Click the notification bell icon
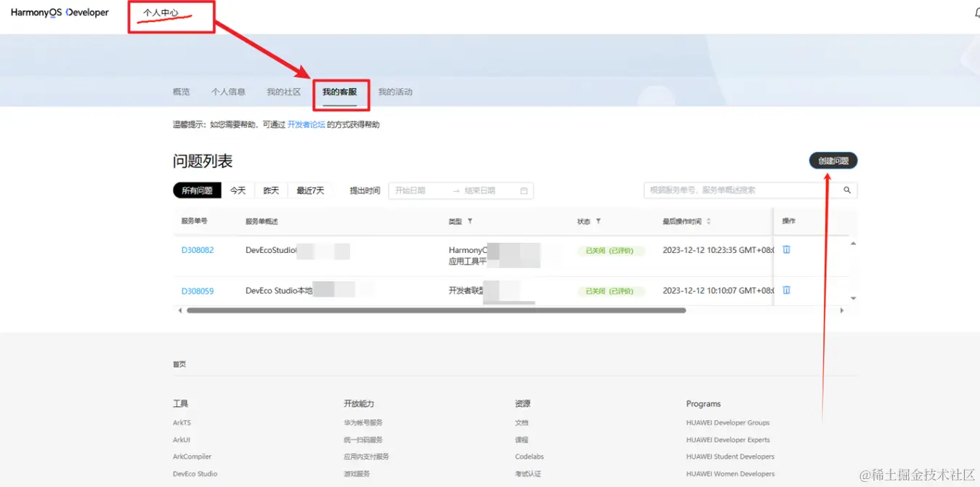This screenshot has height=487, width=980. pos(976,12)
